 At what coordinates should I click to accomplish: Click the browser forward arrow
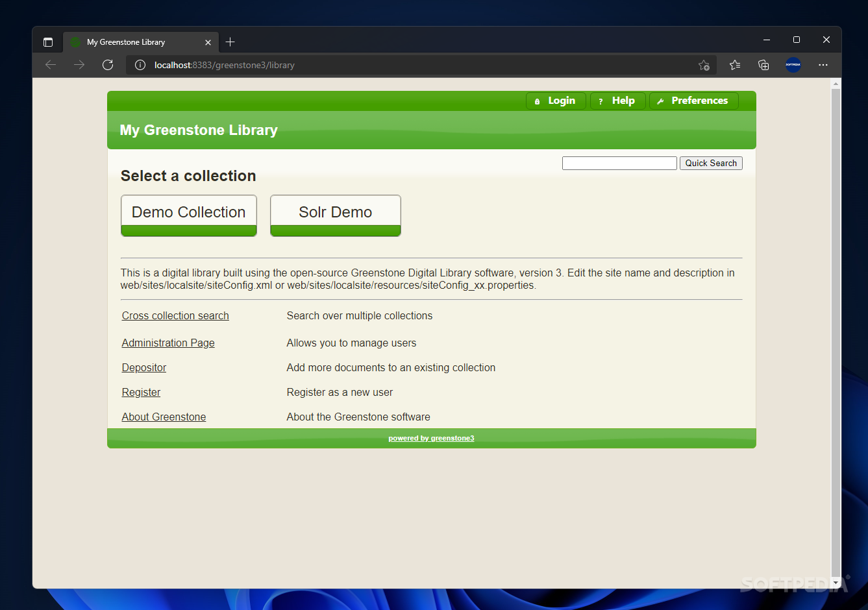[79, 65]
